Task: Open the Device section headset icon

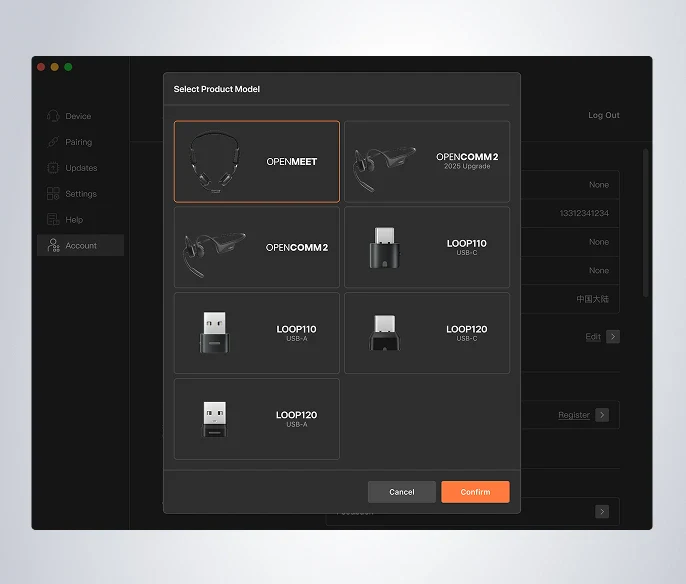Action: coord(53,116)
